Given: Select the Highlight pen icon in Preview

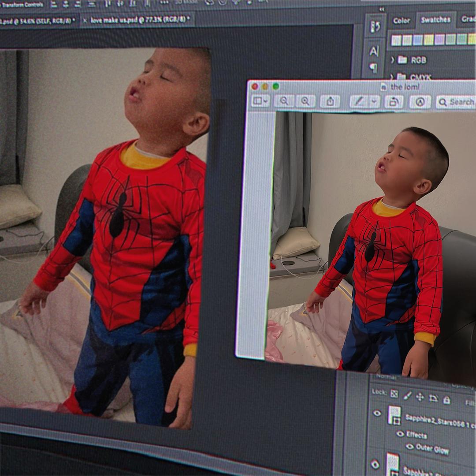Looking at the screenshot, I should coord(360,101).
